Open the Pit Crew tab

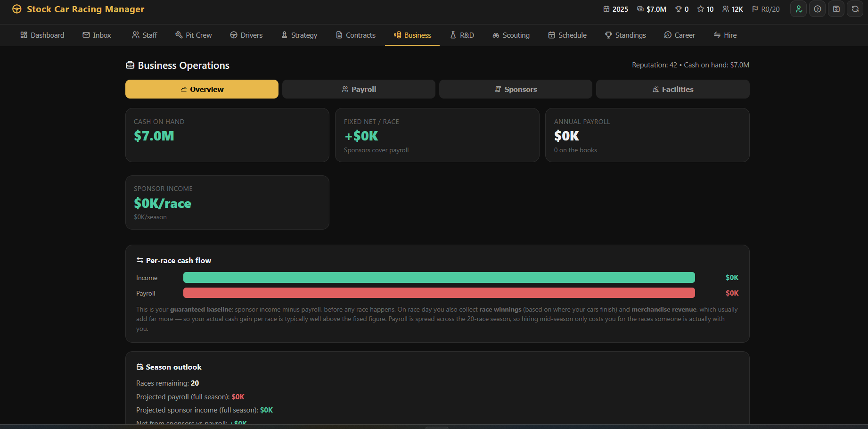pyautogui.click(x=194, y=35)
